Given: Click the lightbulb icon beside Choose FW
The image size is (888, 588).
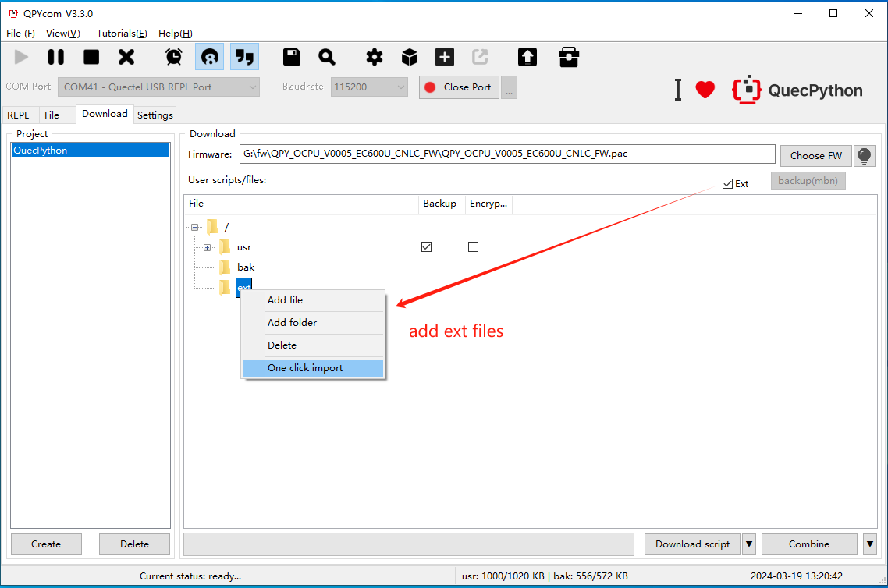Looking at the screenshot, I should (865, 156).
